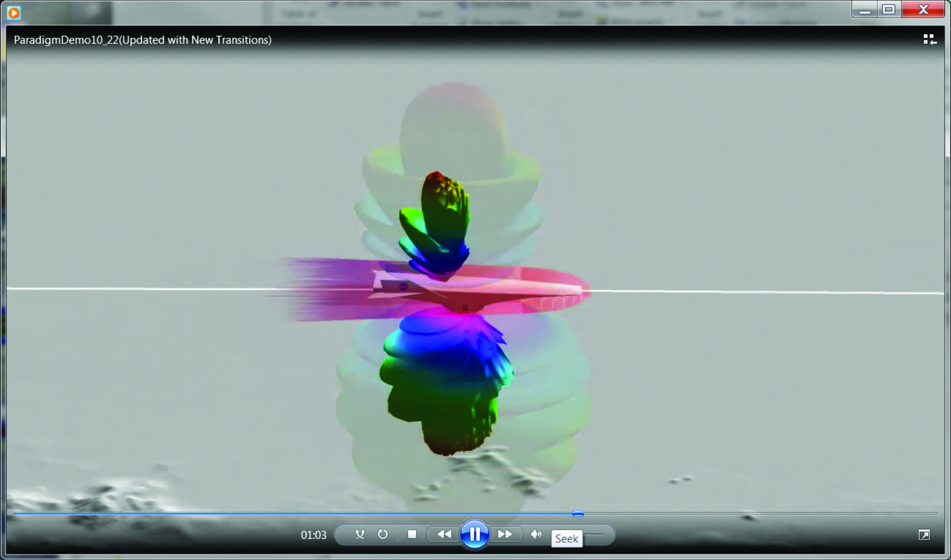Click the fast forward/next button
The image size is (951, 560).
coord(505,534)
